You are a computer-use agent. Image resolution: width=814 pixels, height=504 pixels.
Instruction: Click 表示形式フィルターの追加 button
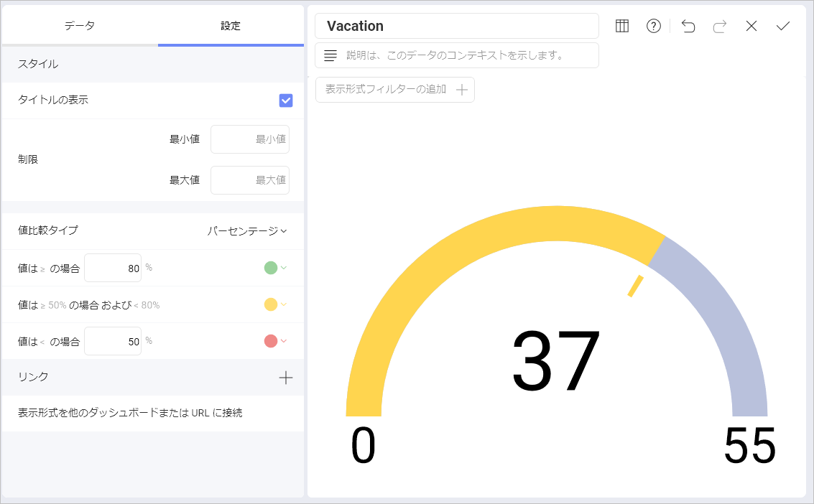(x=395, y=90)
